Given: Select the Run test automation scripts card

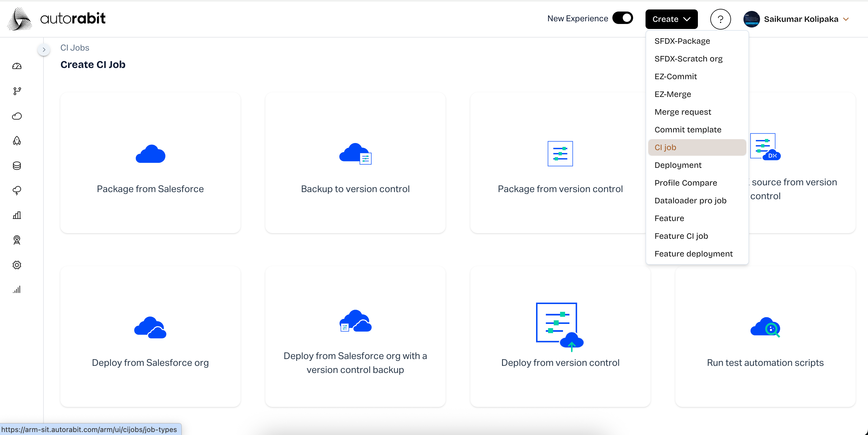Looking at the screenshot, I should tap(765, 337).
